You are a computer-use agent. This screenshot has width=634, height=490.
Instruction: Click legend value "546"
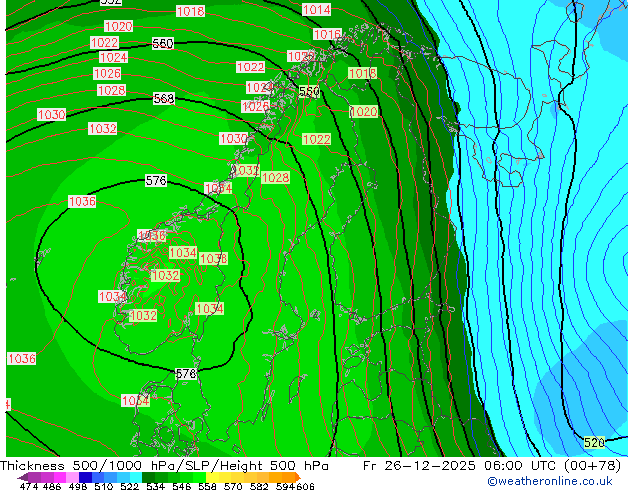click(182, 486)
